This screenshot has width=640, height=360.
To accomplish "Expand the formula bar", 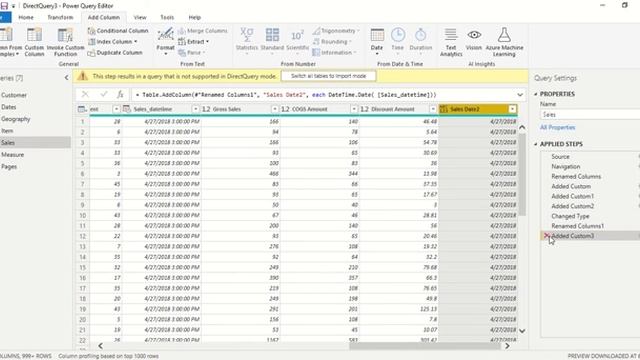I will (520, 95).
